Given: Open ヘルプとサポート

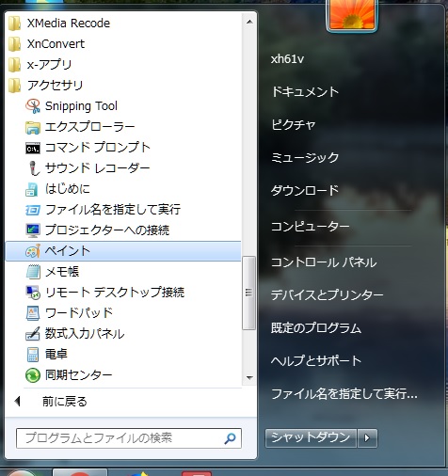Looking at the screenshot, I should pyautogui.click(x=316, y=360).
